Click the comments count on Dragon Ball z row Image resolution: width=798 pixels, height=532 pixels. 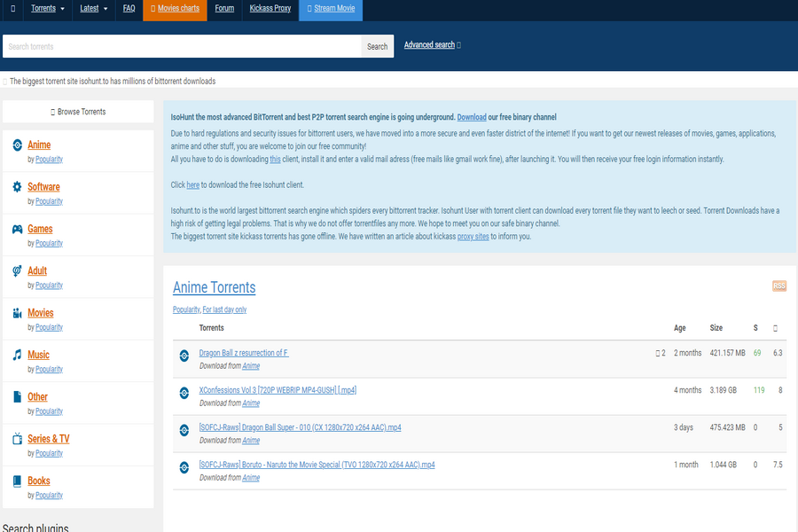point(661,353)
